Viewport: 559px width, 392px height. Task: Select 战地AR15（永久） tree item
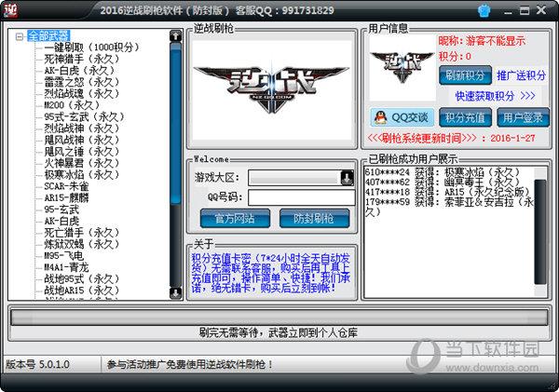click(x=82, y=291)
